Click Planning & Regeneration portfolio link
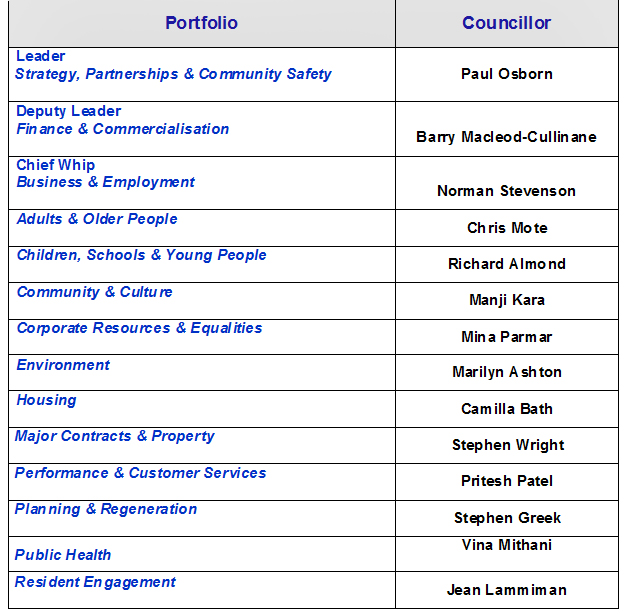 [105, 509]
